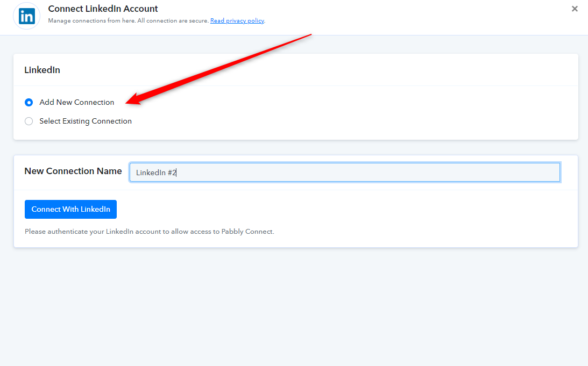This screenshot has height=366, width=588.
Task: Click the Connect LinkedIn Account heading
Action: click(x=103, y=9)
